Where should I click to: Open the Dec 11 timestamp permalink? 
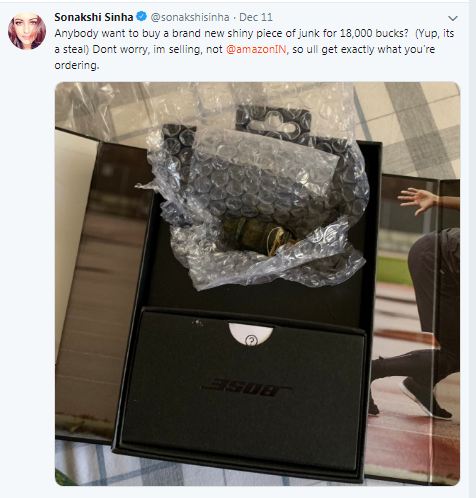click(x=256, y=17)
